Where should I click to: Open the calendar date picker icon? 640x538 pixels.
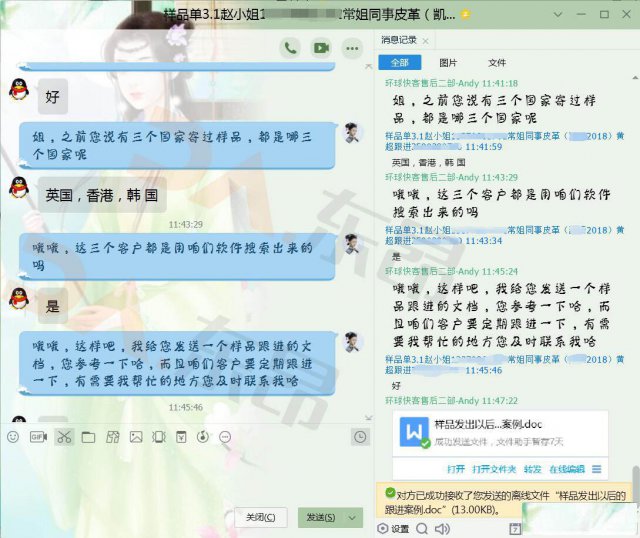click(515, 529)
